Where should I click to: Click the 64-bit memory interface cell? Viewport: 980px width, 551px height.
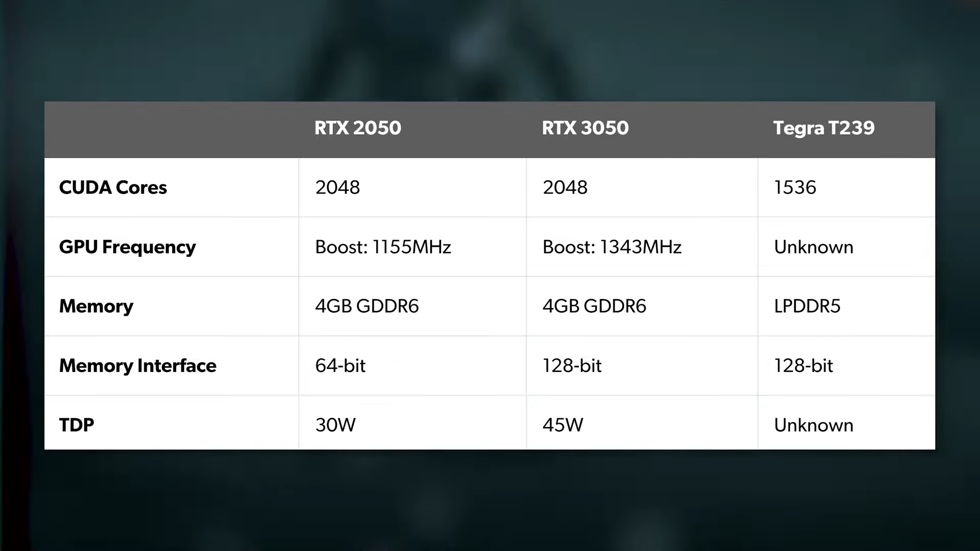point(340,366)
